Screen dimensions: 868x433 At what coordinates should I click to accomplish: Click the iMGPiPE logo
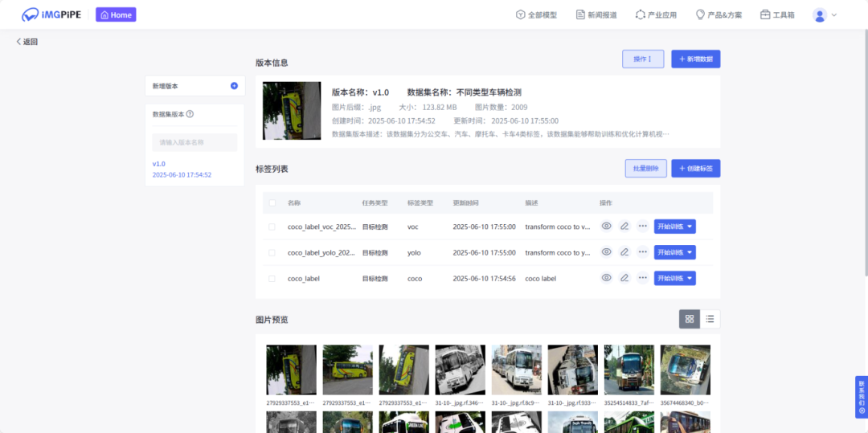[x=51, y=15]
